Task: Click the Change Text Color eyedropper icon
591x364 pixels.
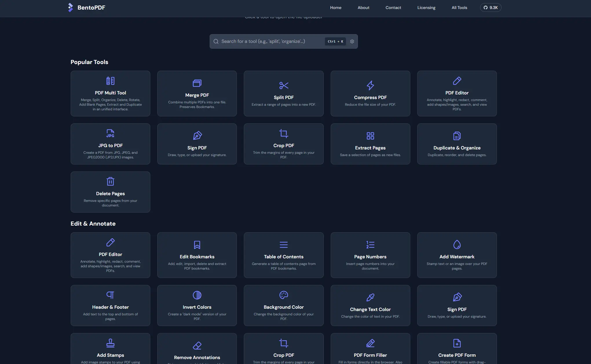Action: [x=370, y=297]
